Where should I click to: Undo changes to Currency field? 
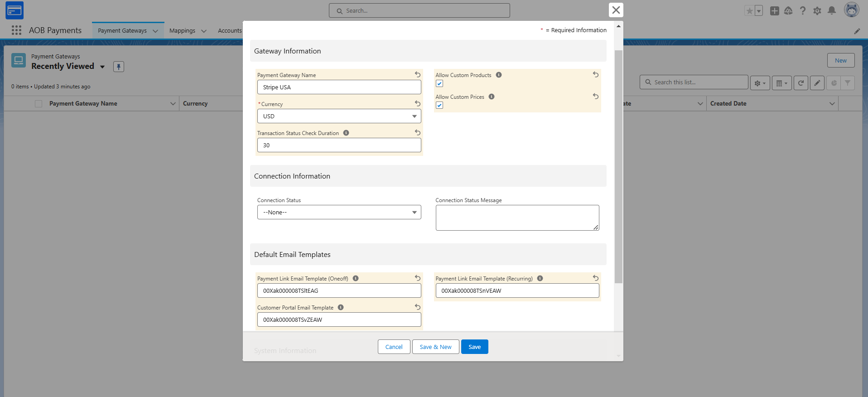coord(418,103)
